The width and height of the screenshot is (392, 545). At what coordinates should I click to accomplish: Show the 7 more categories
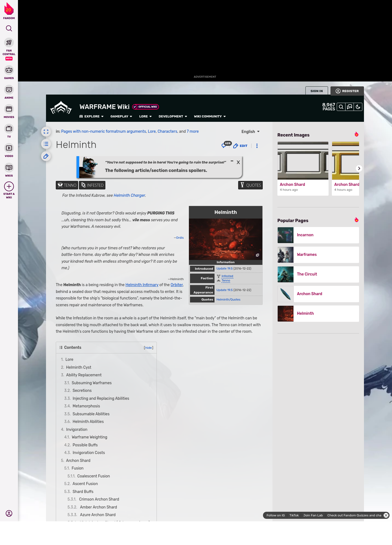tap(193, 131)
